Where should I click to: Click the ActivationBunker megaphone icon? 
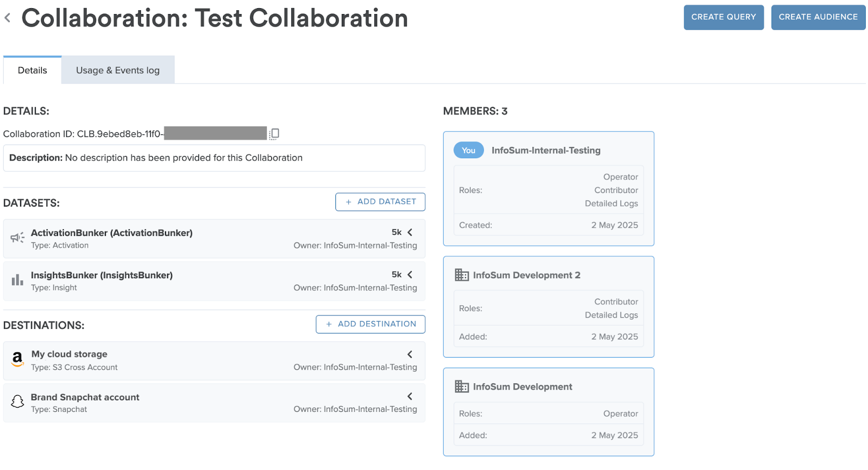pos(17,238)
